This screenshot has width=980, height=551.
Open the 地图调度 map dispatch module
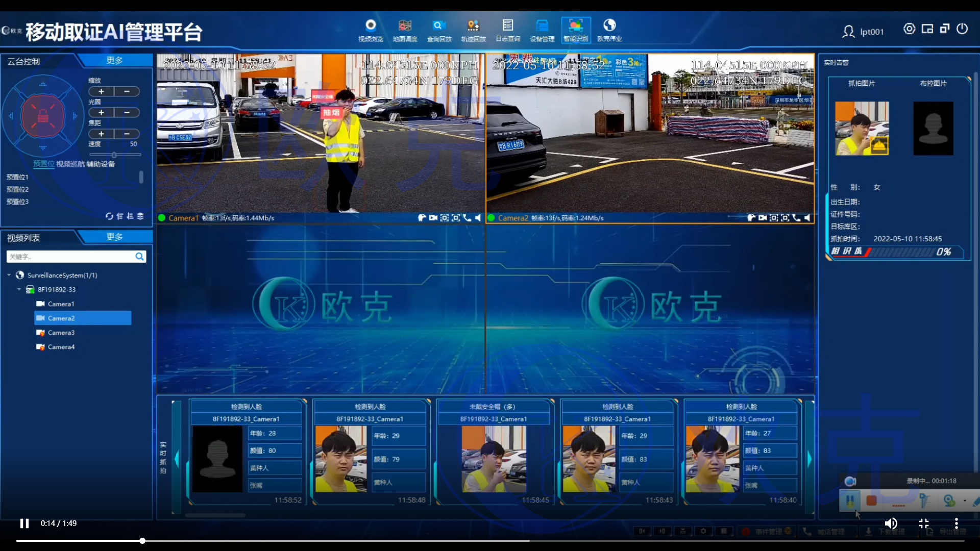[x=405, y=31]
